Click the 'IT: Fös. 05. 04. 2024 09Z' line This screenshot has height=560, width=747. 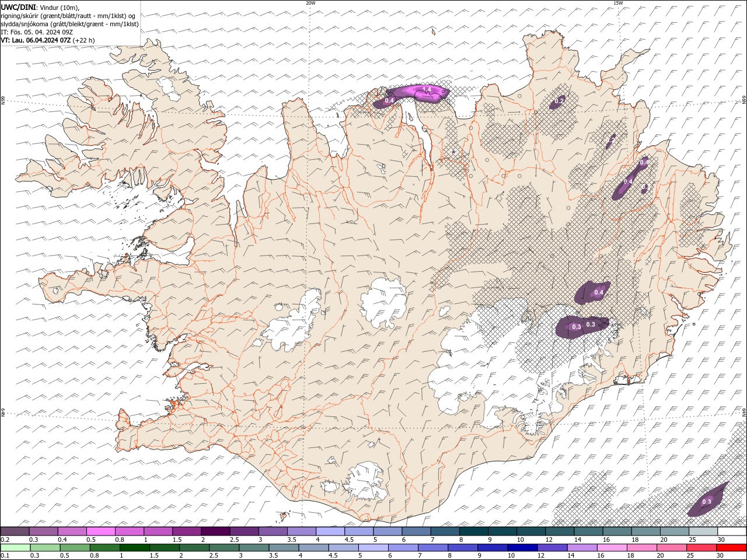click(x=37, y=32)
